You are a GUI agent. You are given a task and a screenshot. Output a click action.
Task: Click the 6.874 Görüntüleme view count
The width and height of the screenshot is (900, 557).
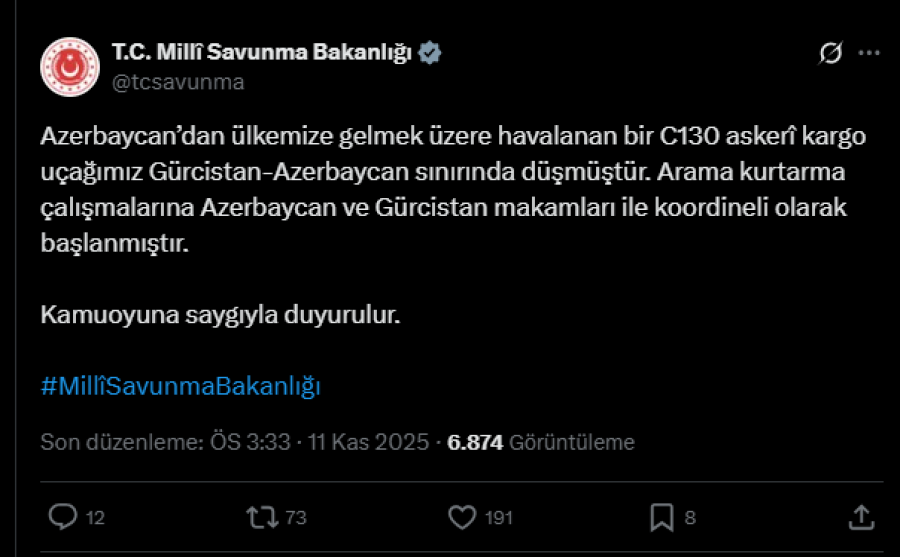point(540,442)
